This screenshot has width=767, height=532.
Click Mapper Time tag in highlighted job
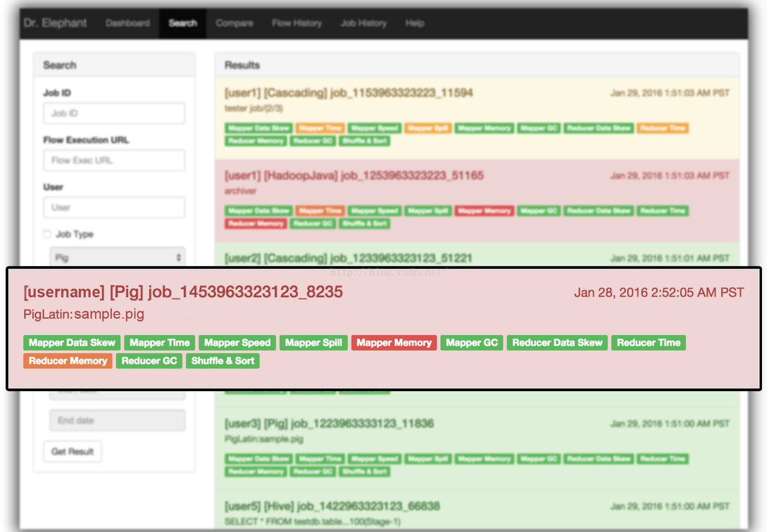coord(160,343)
